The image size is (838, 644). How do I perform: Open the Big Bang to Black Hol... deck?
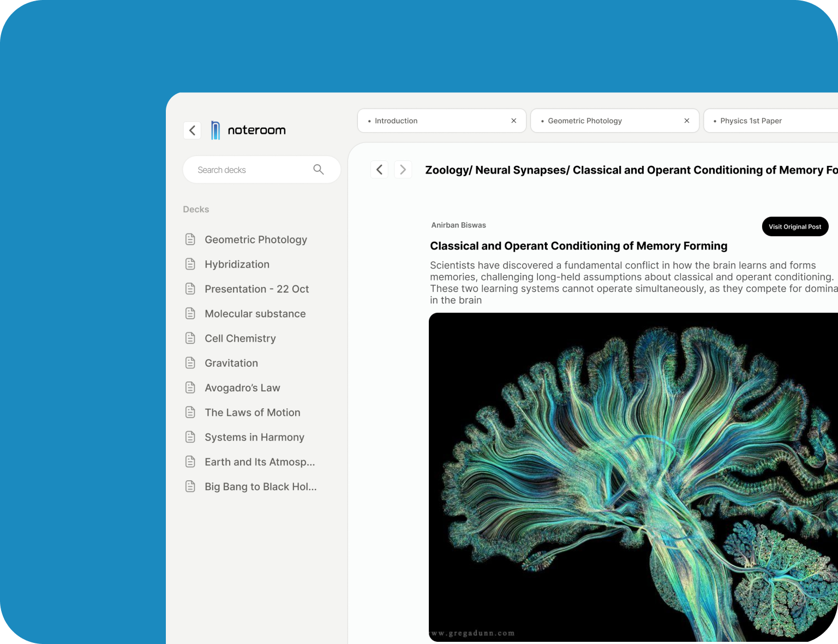pos(260,487)
